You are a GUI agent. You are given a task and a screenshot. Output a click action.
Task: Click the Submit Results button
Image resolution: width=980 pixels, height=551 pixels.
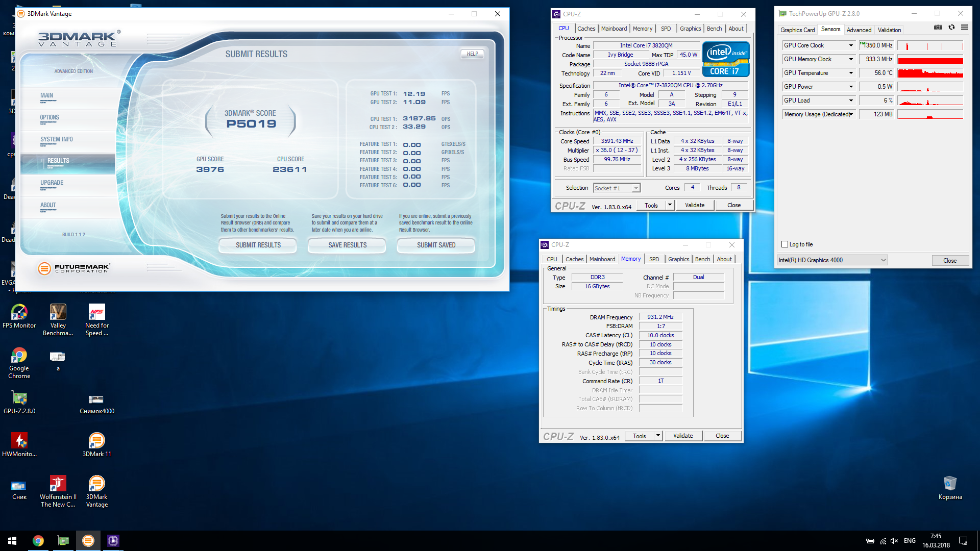point(258,245)
